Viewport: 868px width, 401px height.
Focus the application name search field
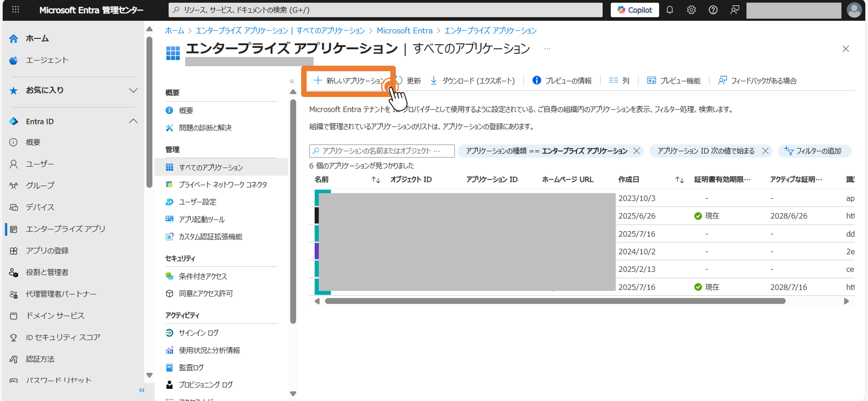(x=381, y=151)
